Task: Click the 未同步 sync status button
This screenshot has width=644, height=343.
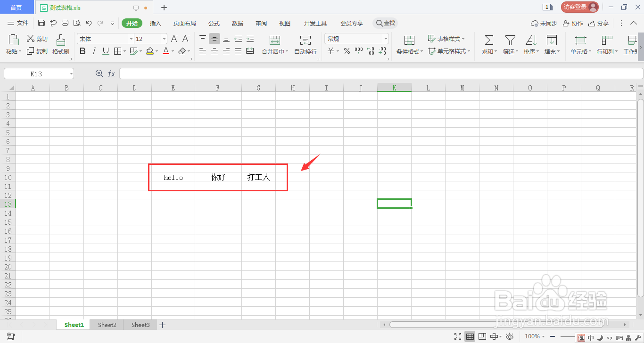Action: [x=544, y=23]
